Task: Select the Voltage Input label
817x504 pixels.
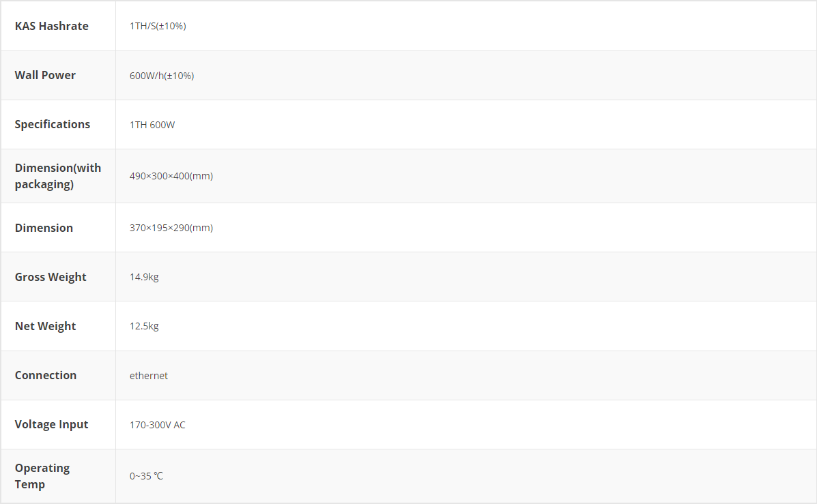Action: pos(52,424)
